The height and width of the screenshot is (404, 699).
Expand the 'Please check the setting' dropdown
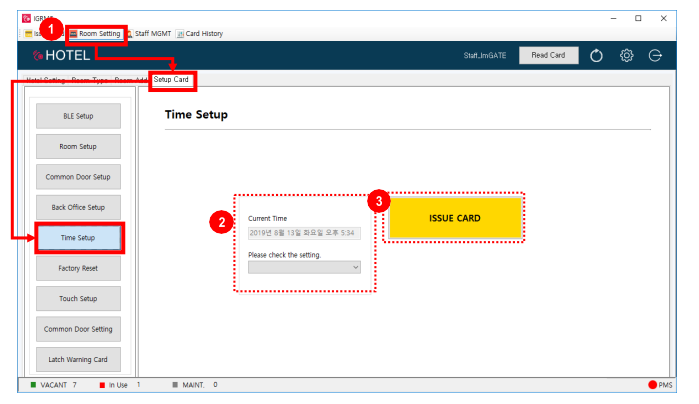coord(304,268)
